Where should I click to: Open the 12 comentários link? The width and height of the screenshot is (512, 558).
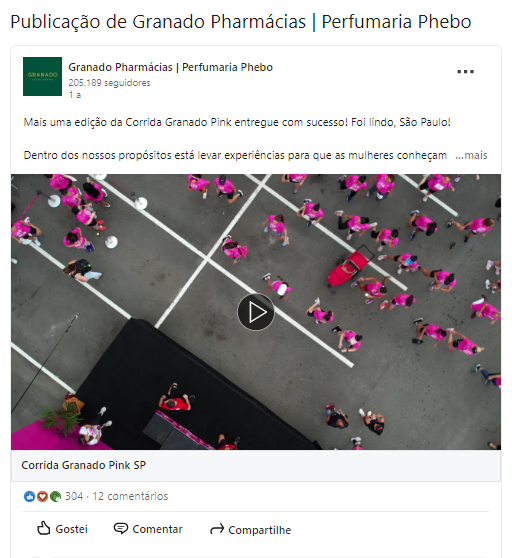130,496
